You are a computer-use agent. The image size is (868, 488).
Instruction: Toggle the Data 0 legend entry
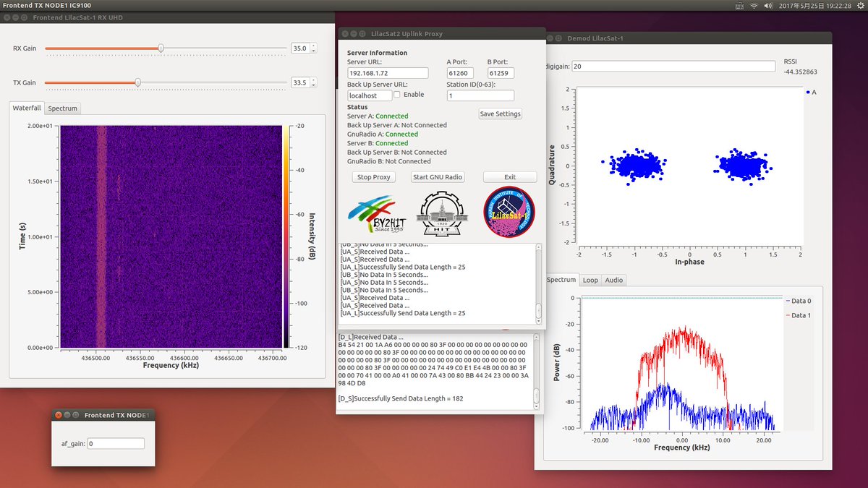click(797, 301)
